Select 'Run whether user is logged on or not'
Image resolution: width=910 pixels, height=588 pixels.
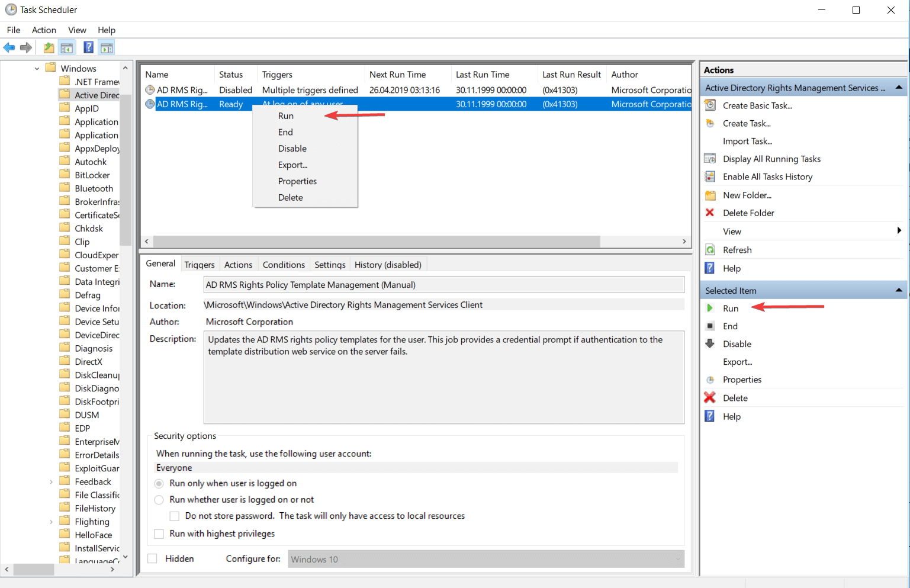pos(159,500)
